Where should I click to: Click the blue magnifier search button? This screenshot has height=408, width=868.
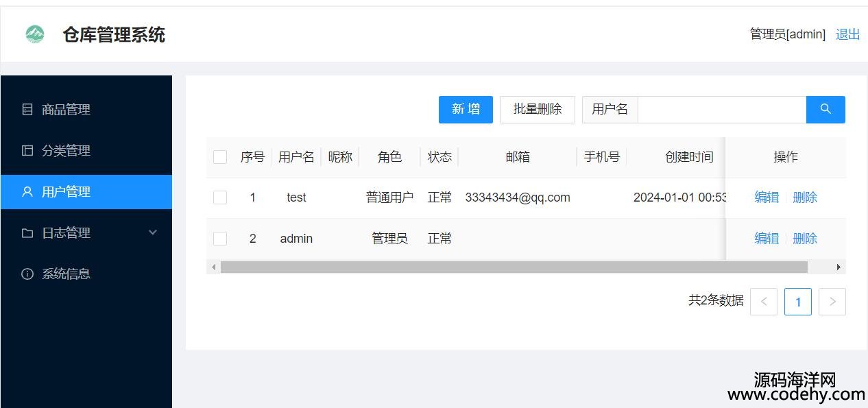point(825,110)
